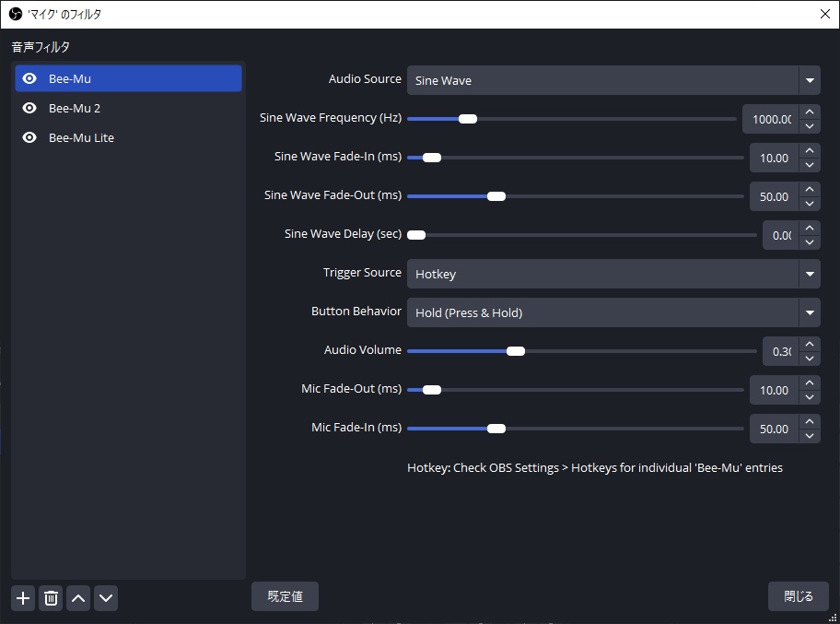Decrease Mic Fade-In value
The image size is (840, 624).
click(810, 436)
